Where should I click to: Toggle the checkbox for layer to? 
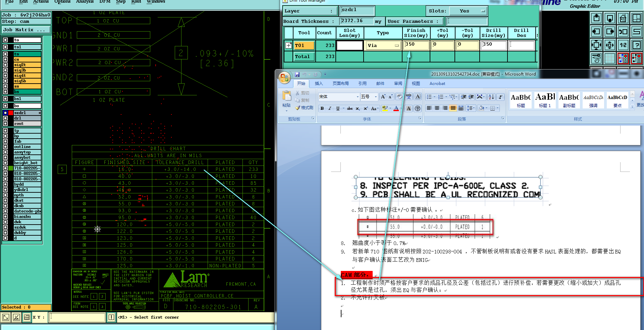pyautogui.click(x=5, y=40)
